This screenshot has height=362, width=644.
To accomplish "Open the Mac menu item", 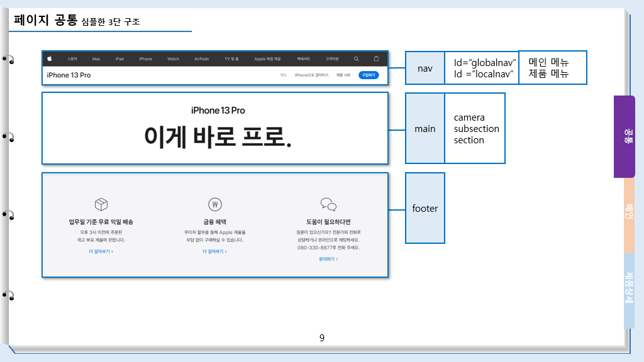I will [96, 59].
